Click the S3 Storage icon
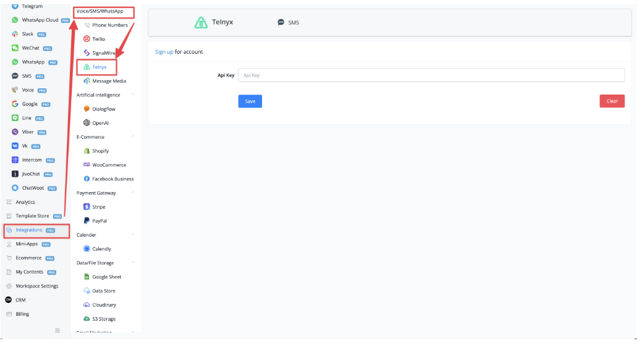The image size is (644, 346). point(87,318)
